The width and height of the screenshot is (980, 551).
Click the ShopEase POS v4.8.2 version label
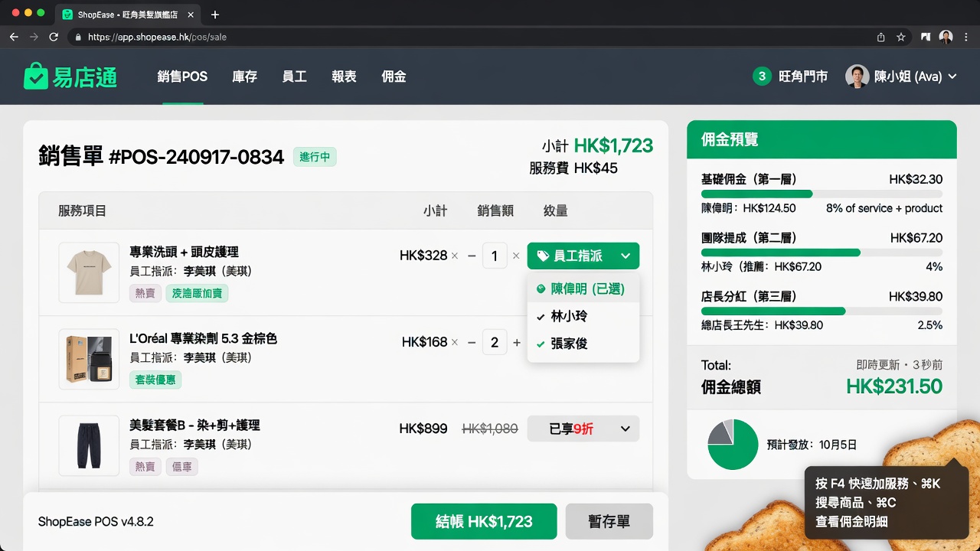coord(96,522)
